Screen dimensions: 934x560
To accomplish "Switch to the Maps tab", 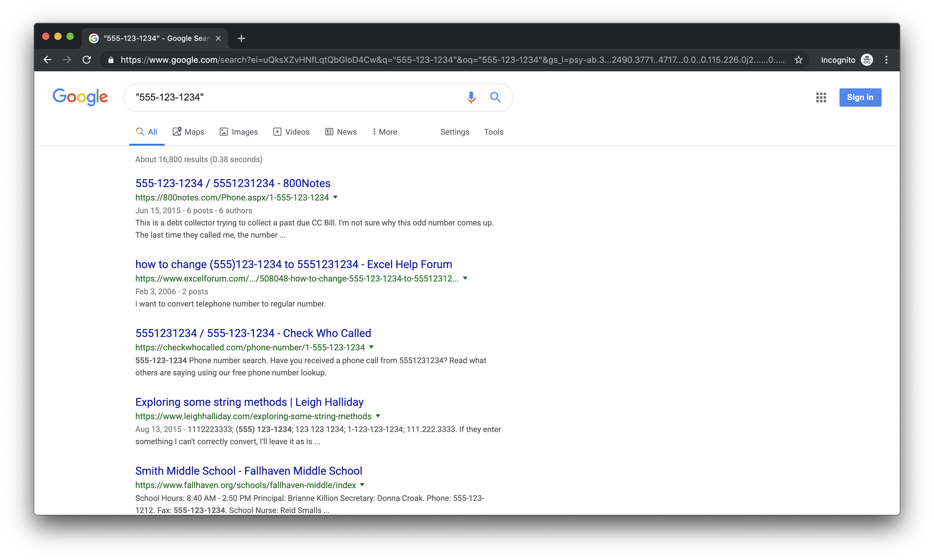I will coord(188,132).
